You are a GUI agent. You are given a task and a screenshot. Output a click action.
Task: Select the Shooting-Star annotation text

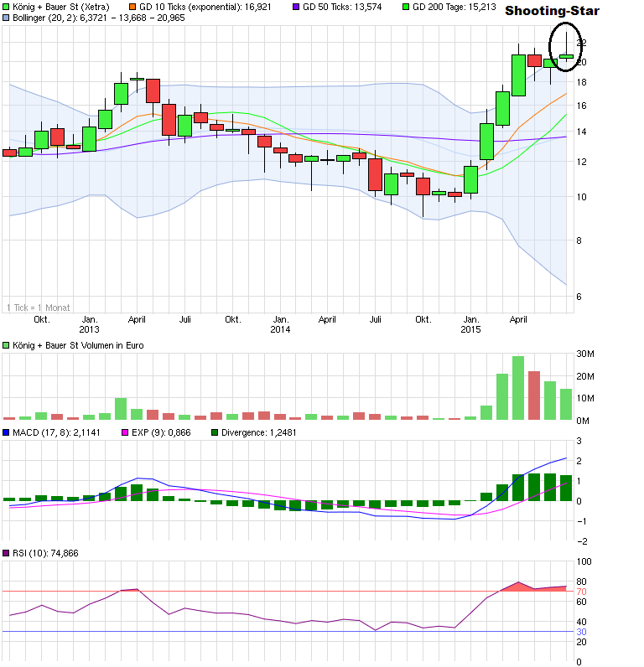point(553,11)
